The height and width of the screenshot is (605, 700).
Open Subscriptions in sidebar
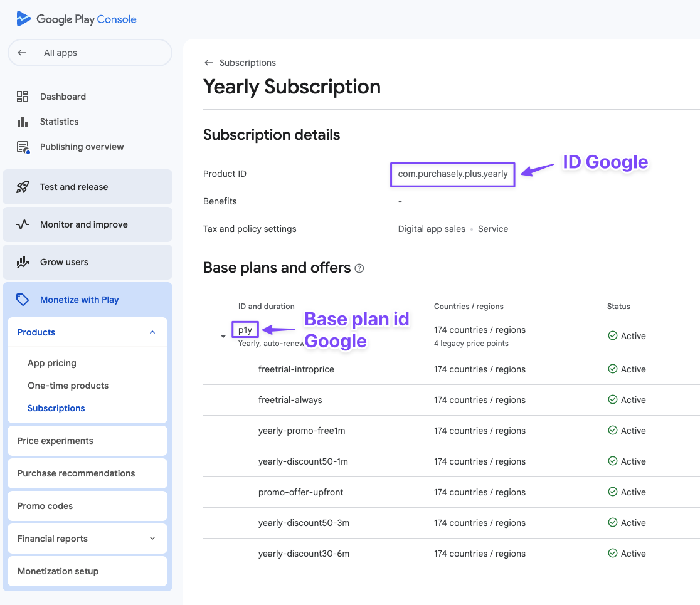pyautogui.click(x=56, y=408)
